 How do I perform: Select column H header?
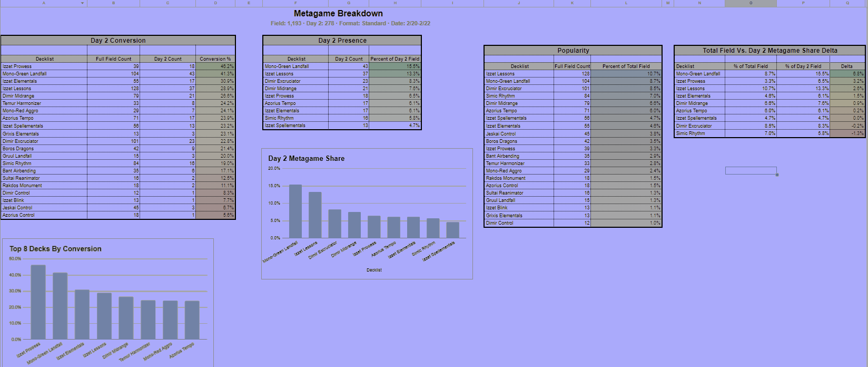395,3
